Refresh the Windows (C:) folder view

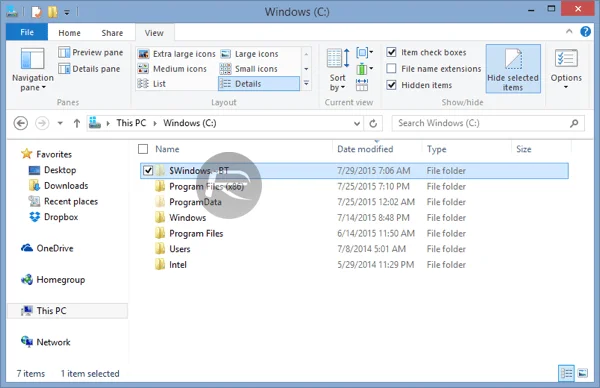pos(373,123)
